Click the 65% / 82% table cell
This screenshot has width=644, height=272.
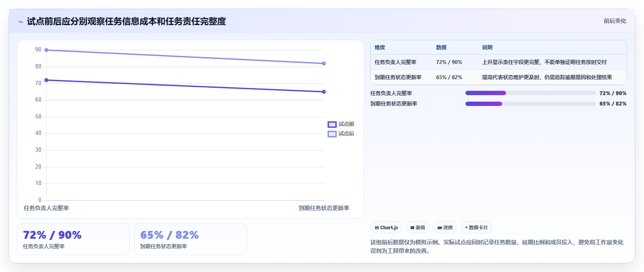click(449, 77)
